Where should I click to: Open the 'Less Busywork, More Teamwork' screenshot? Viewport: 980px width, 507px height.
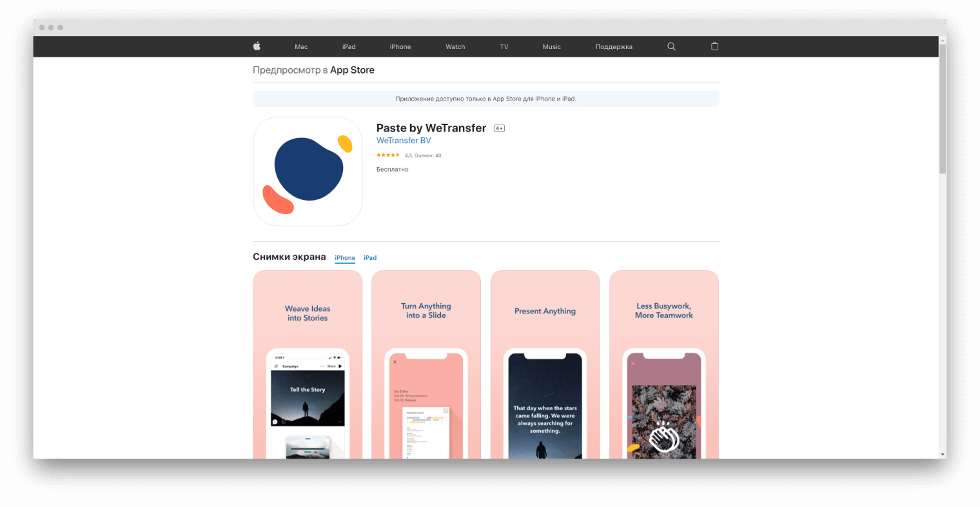pos(664,364)
